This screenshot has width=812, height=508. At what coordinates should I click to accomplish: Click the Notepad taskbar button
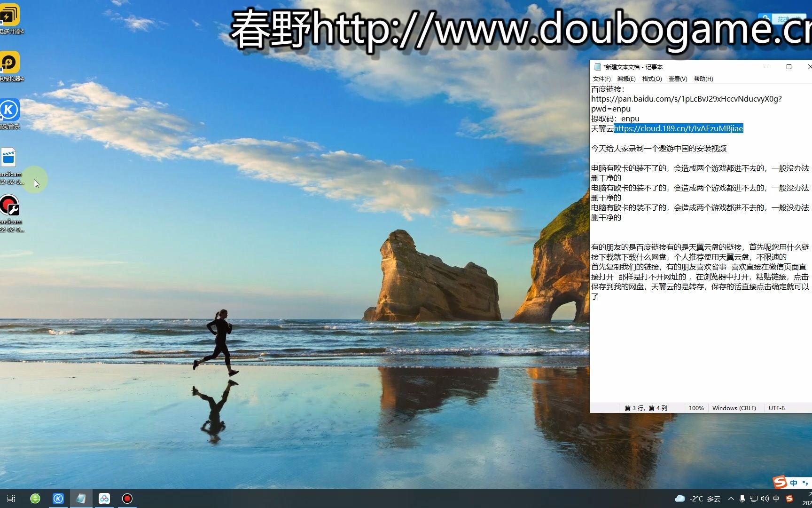coord(81,499)
